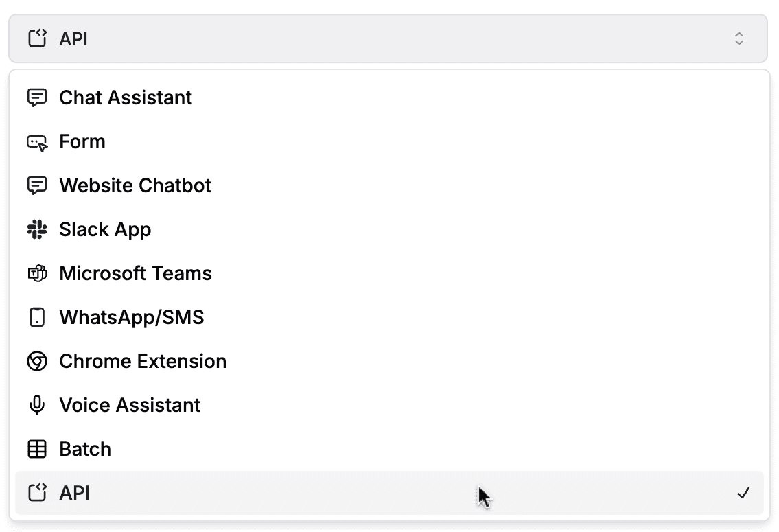Click the Voice Assistant microphone icon

[x=37, y=405]
